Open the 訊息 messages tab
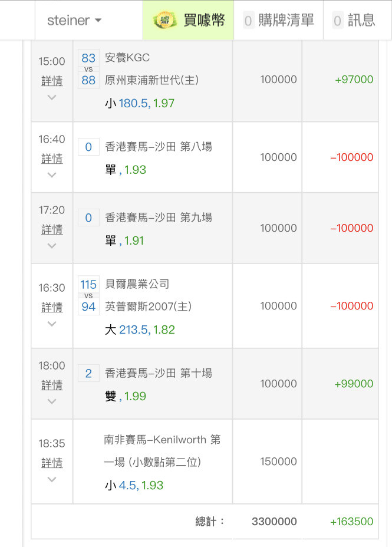Viewport: 392px width, 547px height. 354,21
